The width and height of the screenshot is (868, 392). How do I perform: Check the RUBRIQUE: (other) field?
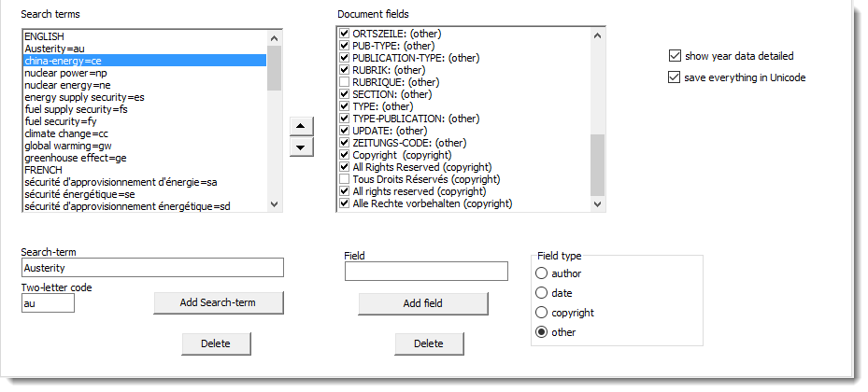click(345, 82)
